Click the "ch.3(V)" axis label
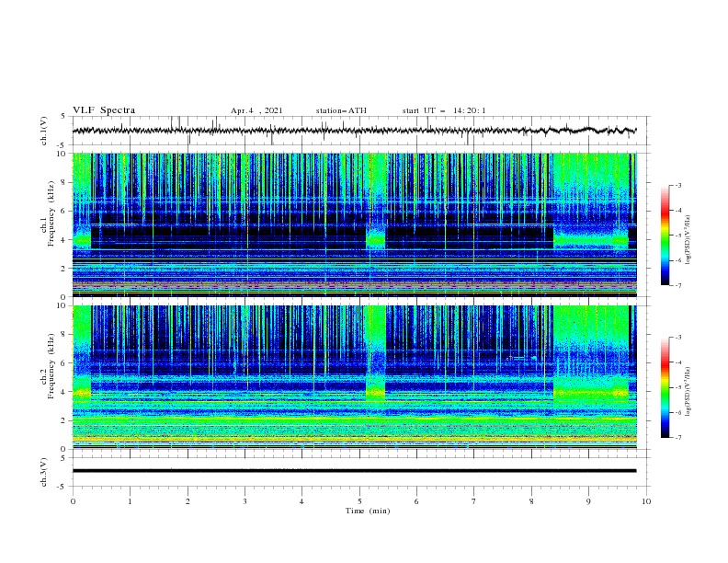Image resolution: width=728 pixels, height=563 pixels. pyautogui.click(x=44, y=472)
